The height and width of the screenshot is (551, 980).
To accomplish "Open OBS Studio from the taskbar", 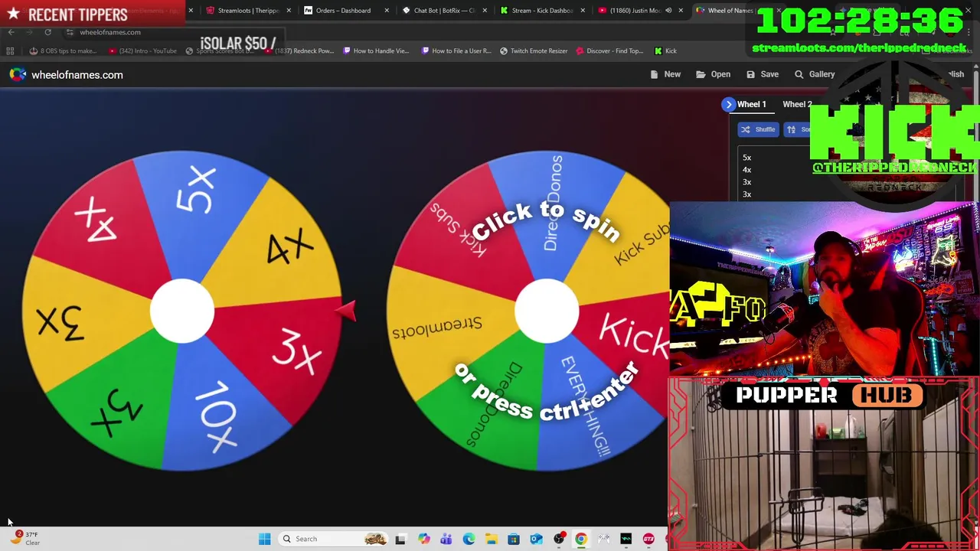I will click(x=559, y=539).
